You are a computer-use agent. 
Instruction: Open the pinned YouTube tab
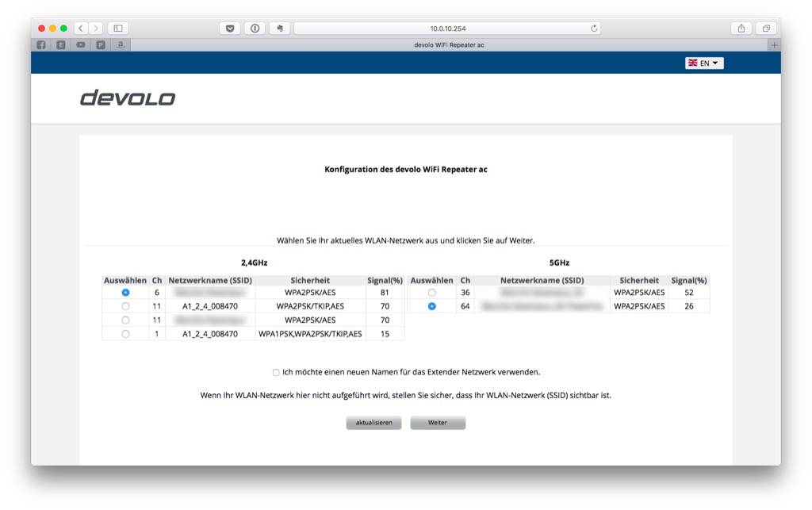[81, 45]
